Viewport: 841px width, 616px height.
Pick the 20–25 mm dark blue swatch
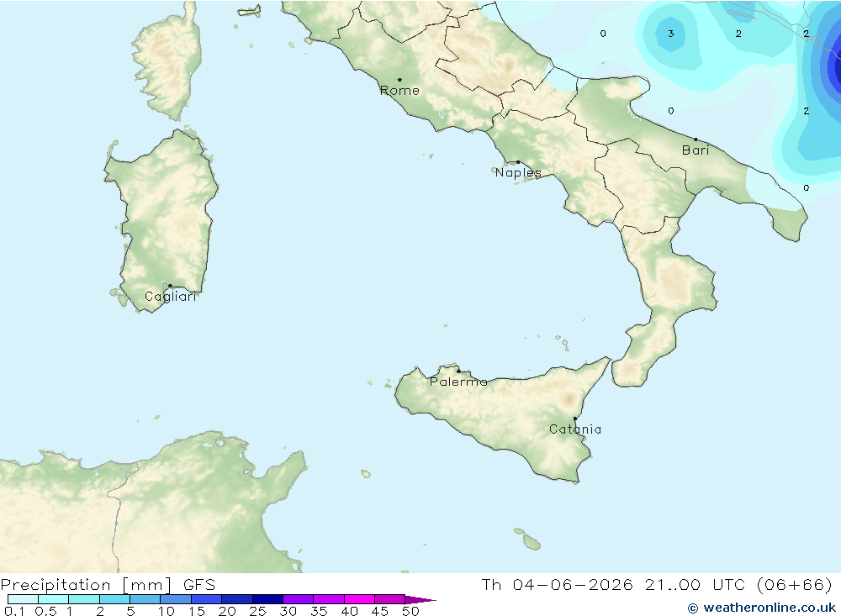(x=237, y=599)
